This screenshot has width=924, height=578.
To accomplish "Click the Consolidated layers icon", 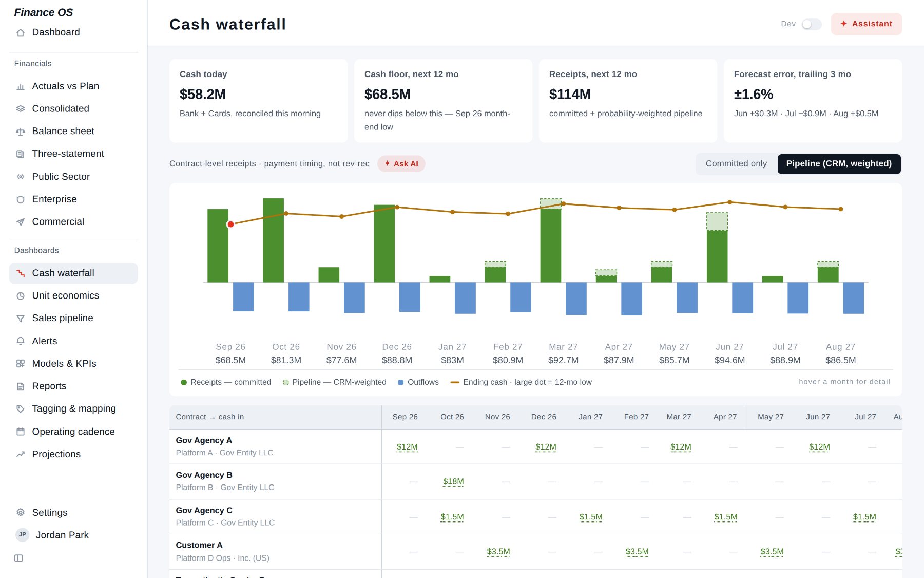I will coord(21,109).
